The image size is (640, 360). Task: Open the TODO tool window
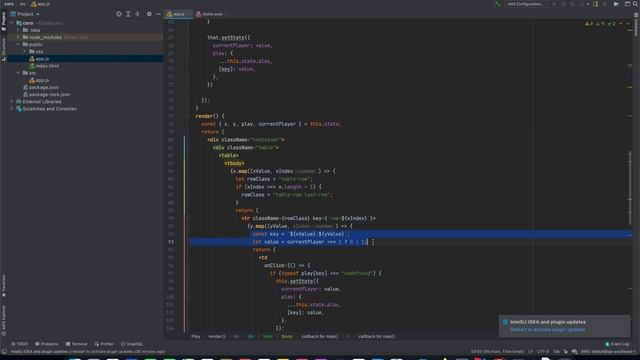(x=20, y=344)
